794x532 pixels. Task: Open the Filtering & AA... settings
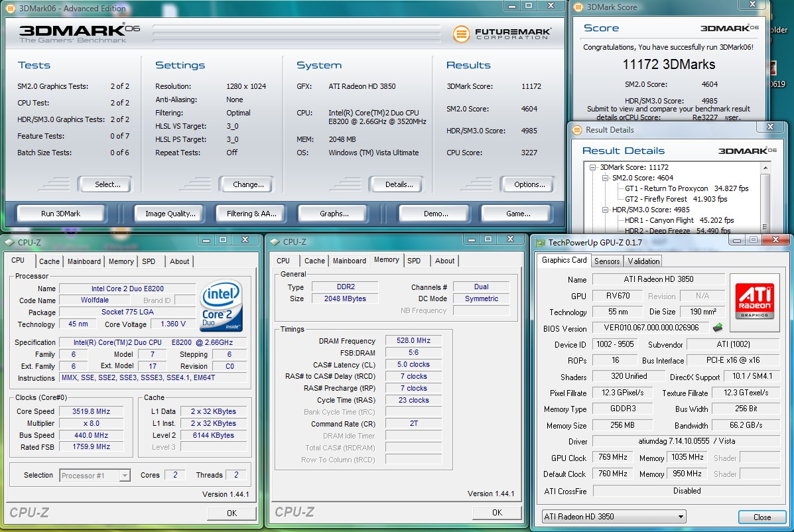point(251,214)
